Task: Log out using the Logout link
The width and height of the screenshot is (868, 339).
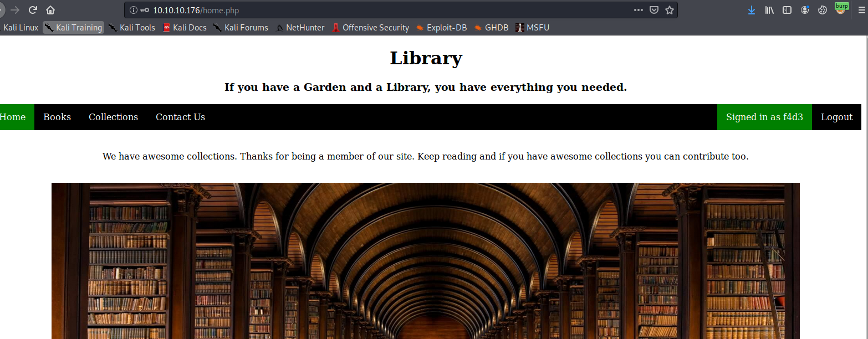Action: pyautogui.click(x=836, y=117)
